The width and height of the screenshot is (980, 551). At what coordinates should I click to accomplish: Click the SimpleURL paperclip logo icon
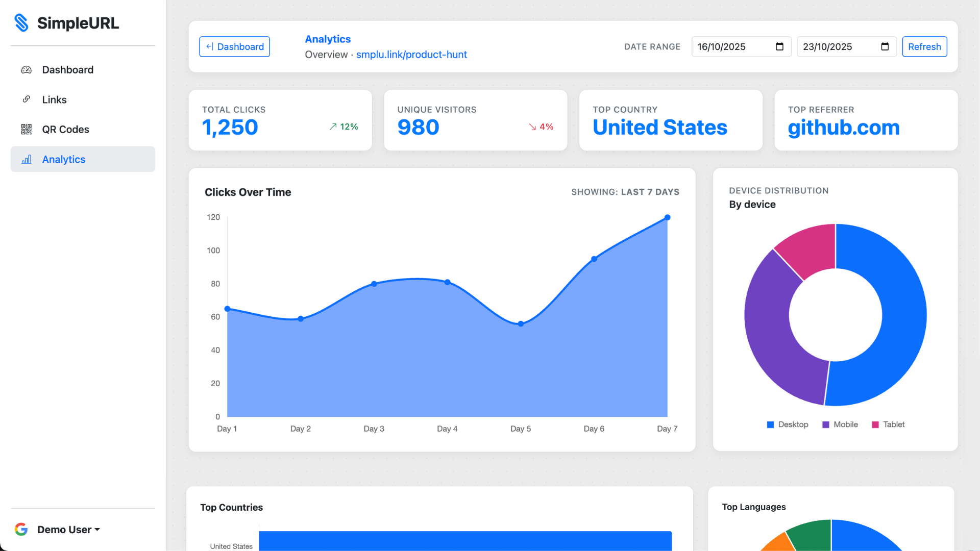click(21, 23)
